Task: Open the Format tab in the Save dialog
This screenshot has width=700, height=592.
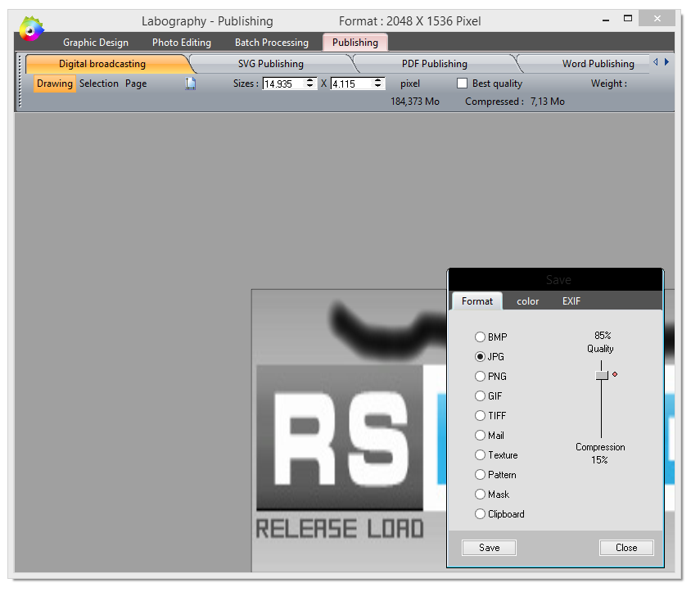Action: (x=477, y=301)
